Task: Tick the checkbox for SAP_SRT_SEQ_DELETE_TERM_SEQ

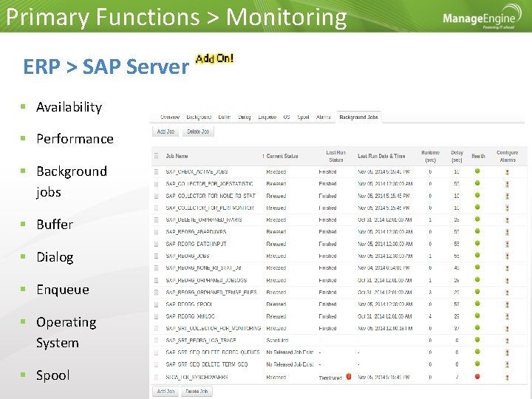Action: [x=157, y=365]
